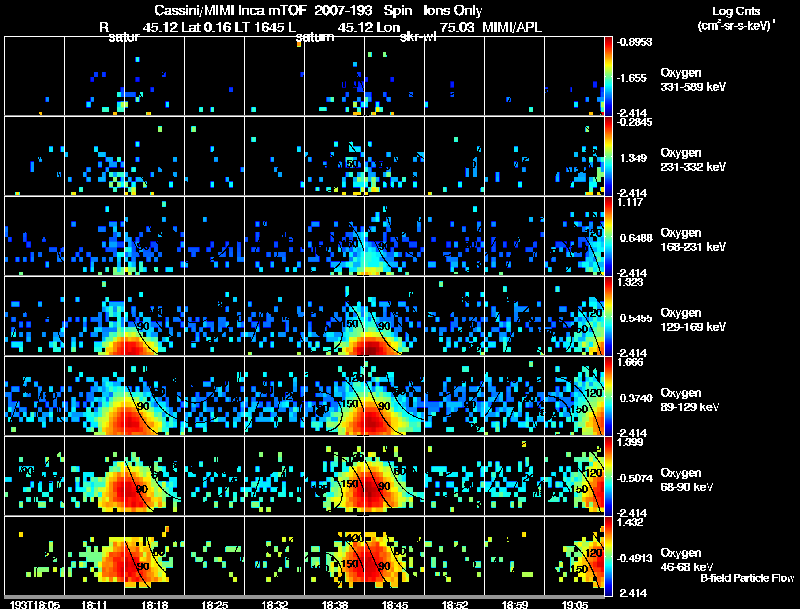
Task: Select the 'Oxygen 331-589 keV' row label
Action: tap(693, 80)
